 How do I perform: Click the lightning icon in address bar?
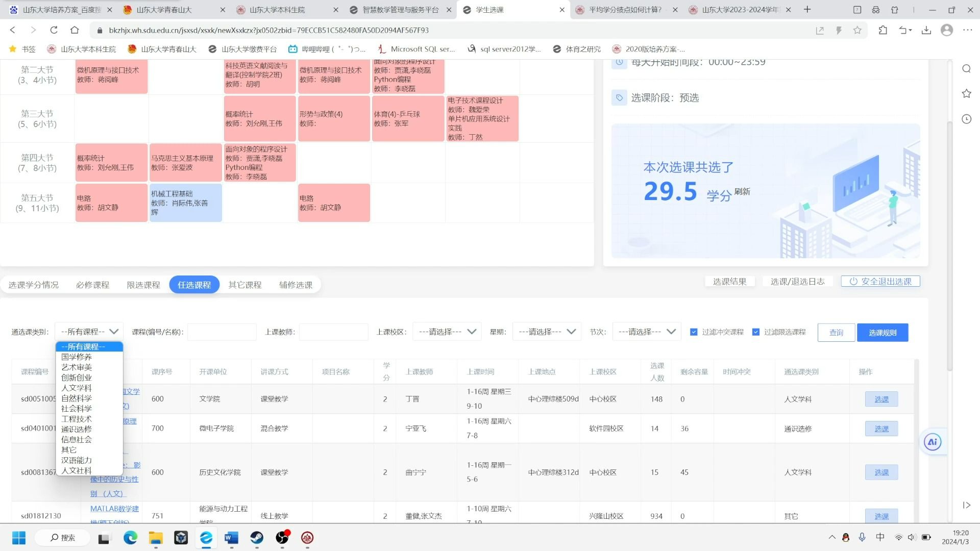tap(839, 31)
